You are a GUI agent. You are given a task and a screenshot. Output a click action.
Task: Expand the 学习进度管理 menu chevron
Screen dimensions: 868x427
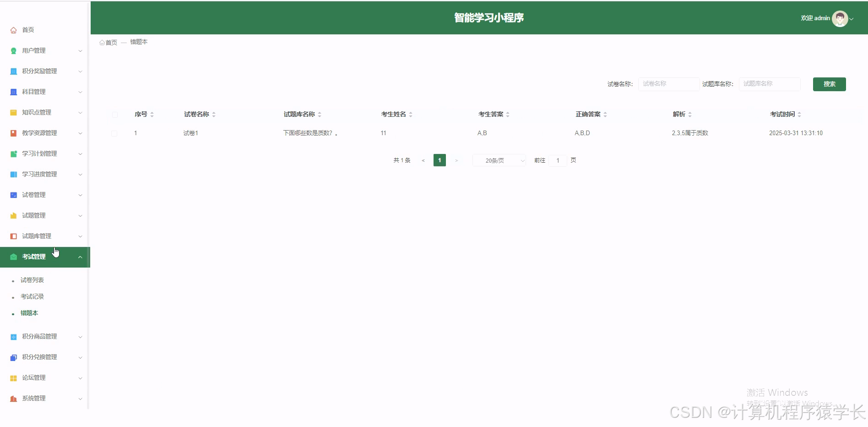point(81,174)
